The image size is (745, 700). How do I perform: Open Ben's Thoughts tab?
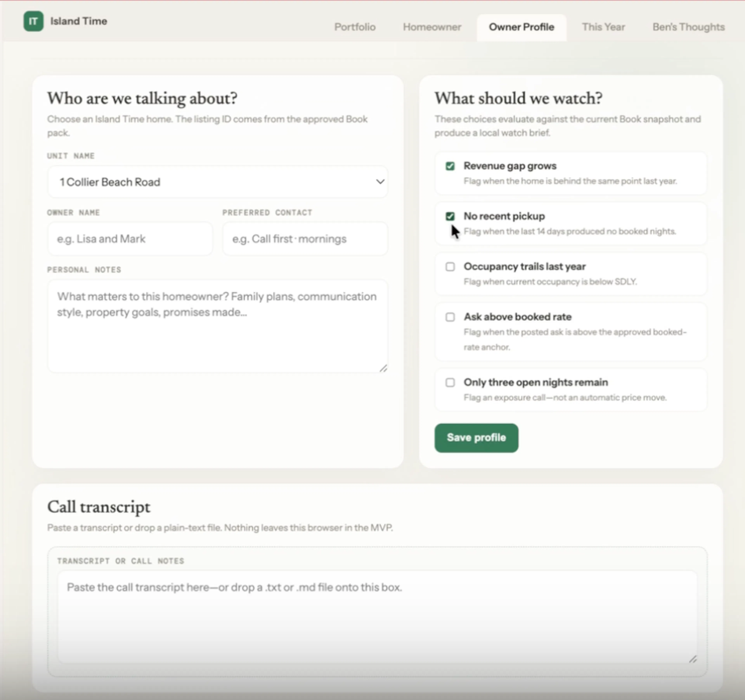(688, 27)
